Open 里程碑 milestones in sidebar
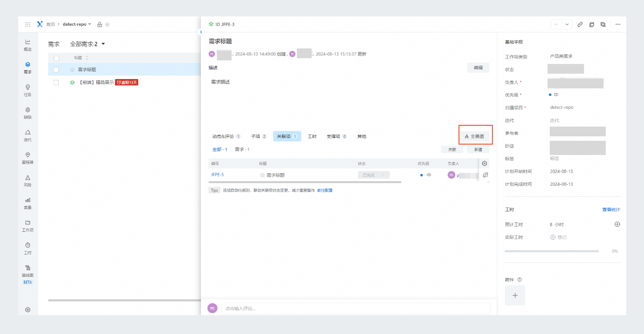Image resolution: width=644 pixels, height=334 pixels. click(28, 158)
